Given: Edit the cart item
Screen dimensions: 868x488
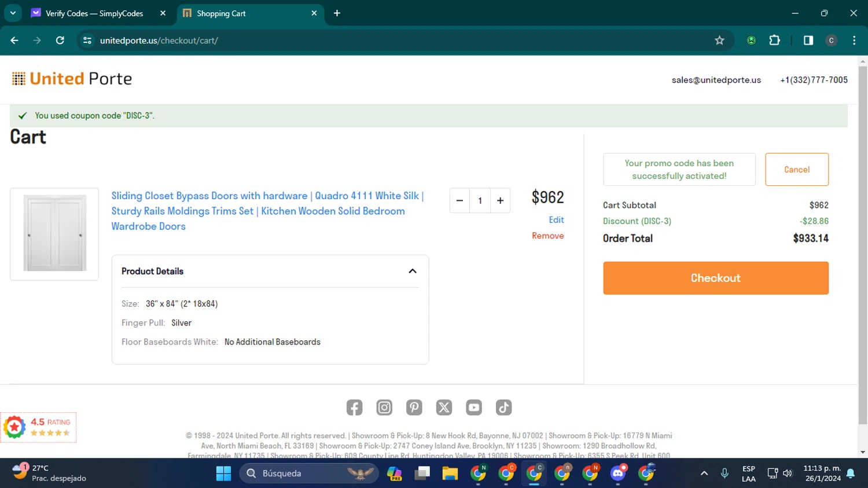Looking at the screenshot, I should coord(556,220).
